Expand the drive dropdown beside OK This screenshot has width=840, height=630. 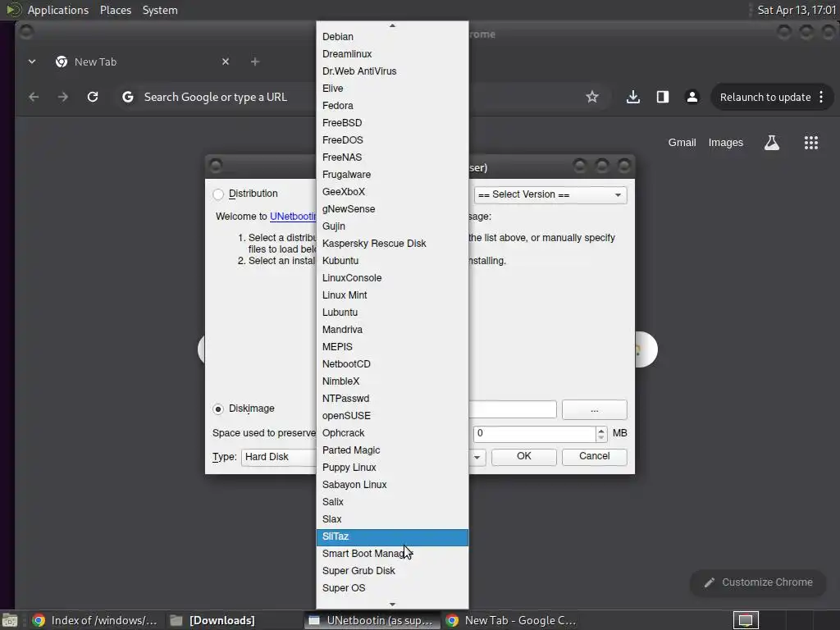click(x=477, y=457)
